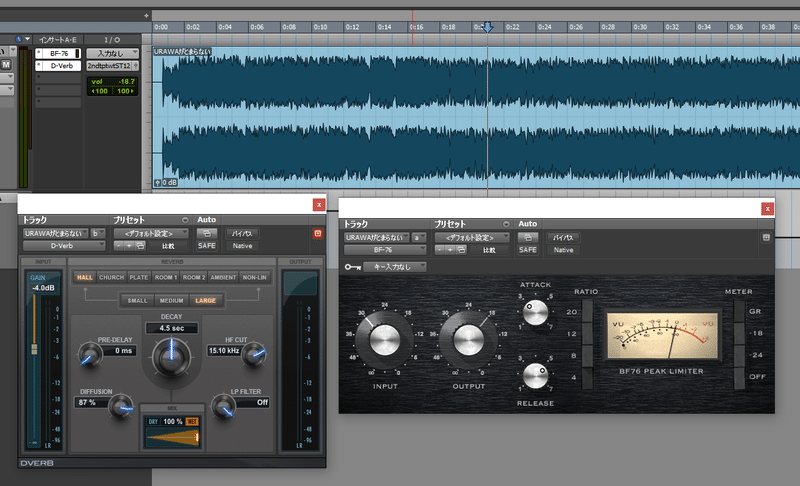Click the BF-76 Attack knob
This screenshot has width=800, height=486.
pos(535,312)
